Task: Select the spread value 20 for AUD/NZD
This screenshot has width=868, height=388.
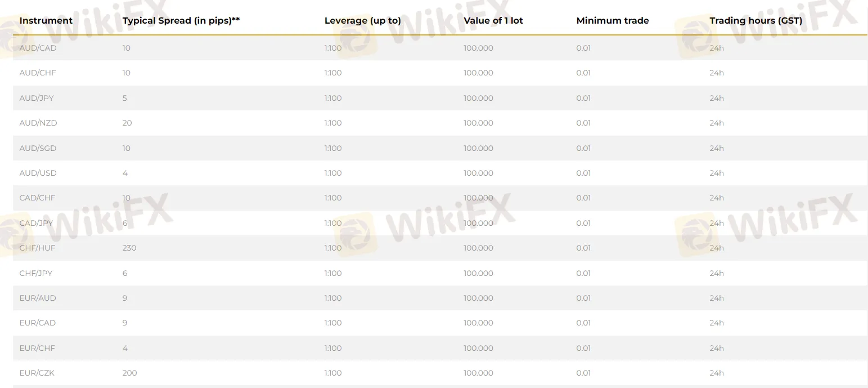Action: (127, 123)
